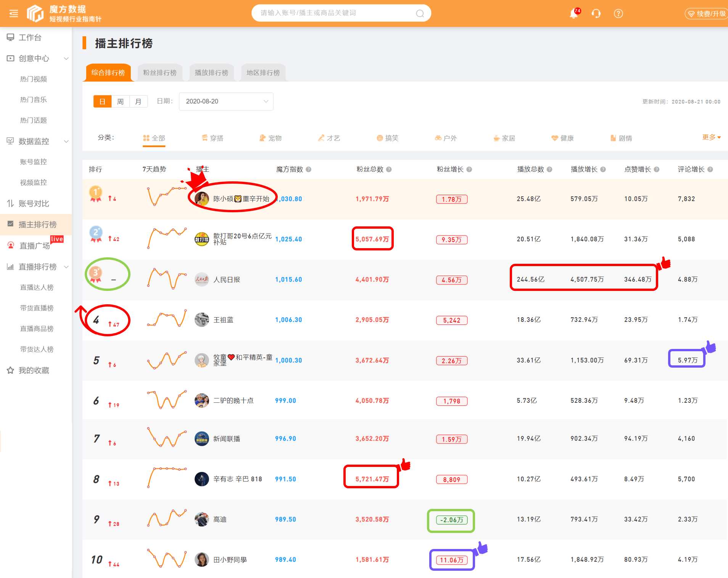Open 辛有志 辛巴 818 profile name

[x=238, y=479]
